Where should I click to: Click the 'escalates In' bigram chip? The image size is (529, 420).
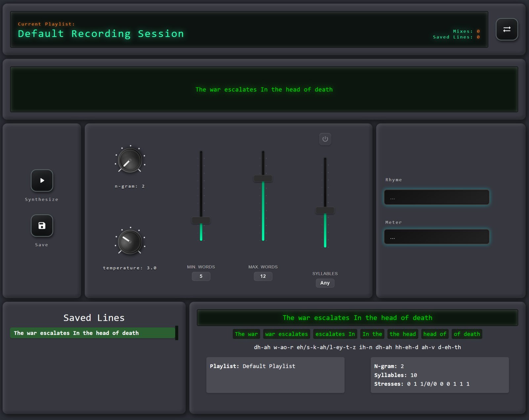coord(335,334)
